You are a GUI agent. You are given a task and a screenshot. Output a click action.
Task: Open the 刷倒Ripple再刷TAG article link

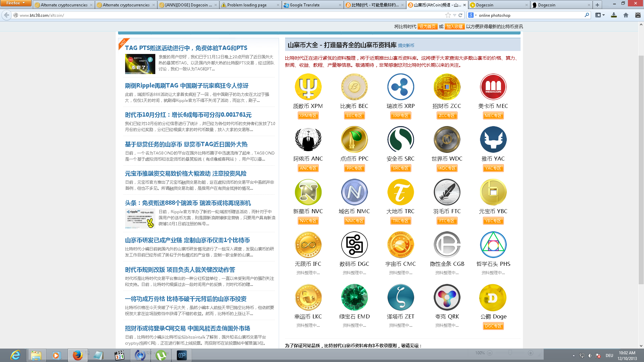click(x=186, y=85)
